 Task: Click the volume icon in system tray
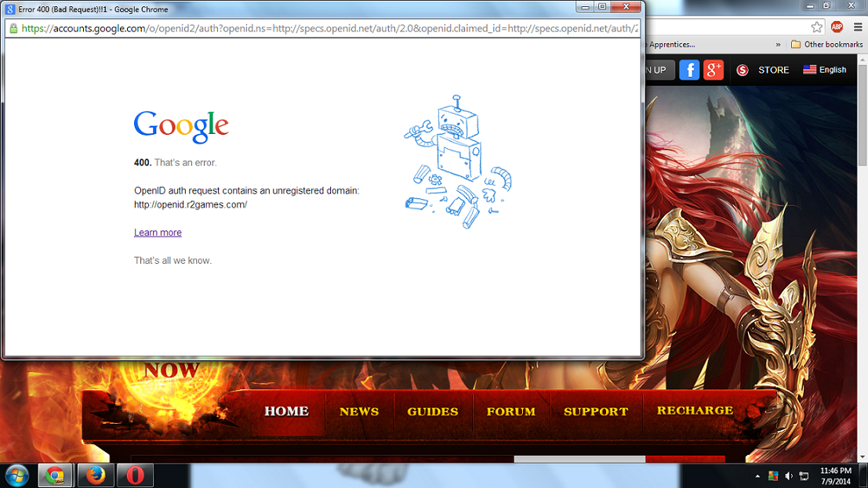tap(789, 476)
